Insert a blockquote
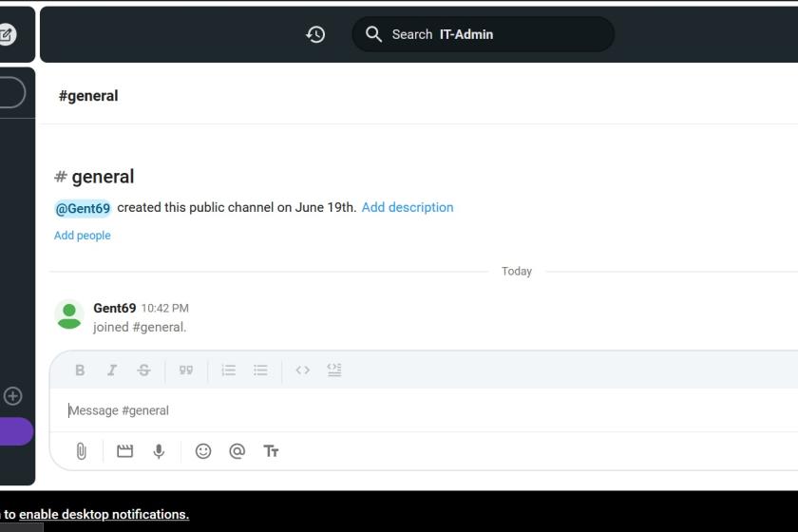Viewport: 798px width, 532px height. [x=186, y=370]
